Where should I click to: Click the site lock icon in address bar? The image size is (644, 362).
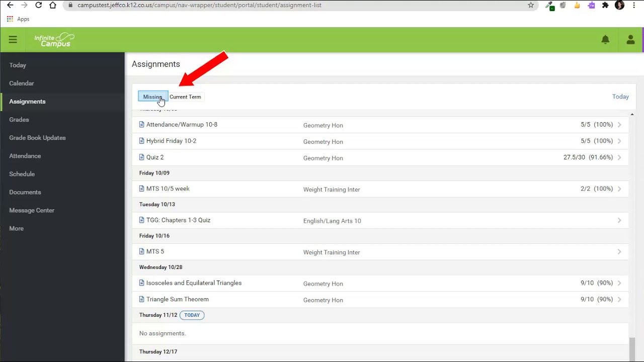pos(70,5)
